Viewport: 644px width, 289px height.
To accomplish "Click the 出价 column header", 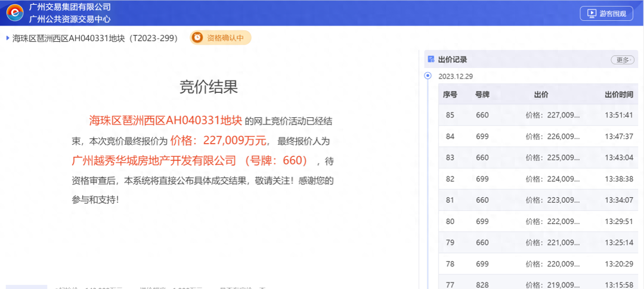I will [x=541, y=94].
